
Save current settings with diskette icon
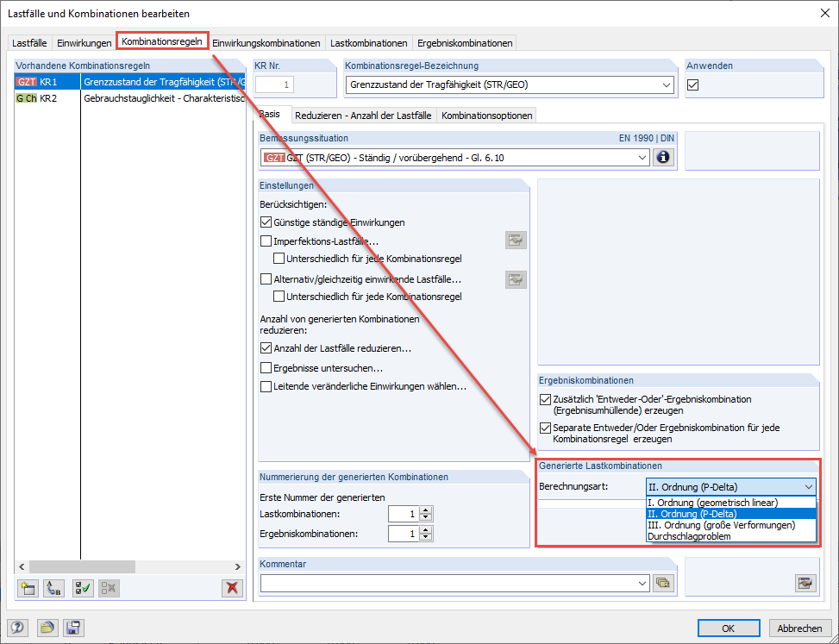pyautogui.click(x=72, y=628)
